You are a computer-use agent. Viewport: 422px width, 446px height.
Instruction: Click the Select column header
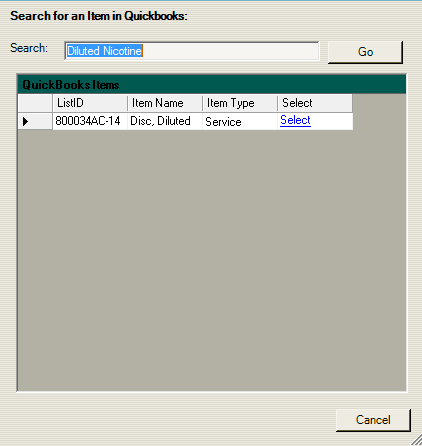click(315, 103)
